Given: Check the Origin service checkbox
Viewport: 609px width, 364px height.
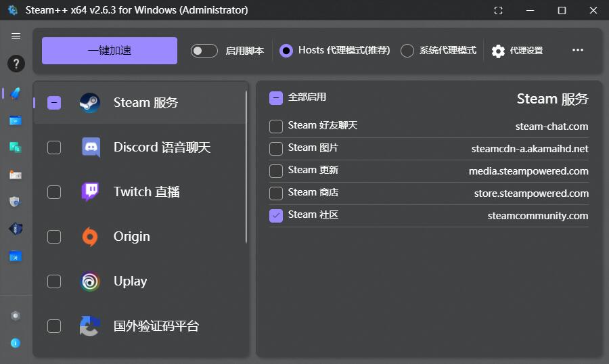Looking at the screenshot, I should [x=54, y=237].
